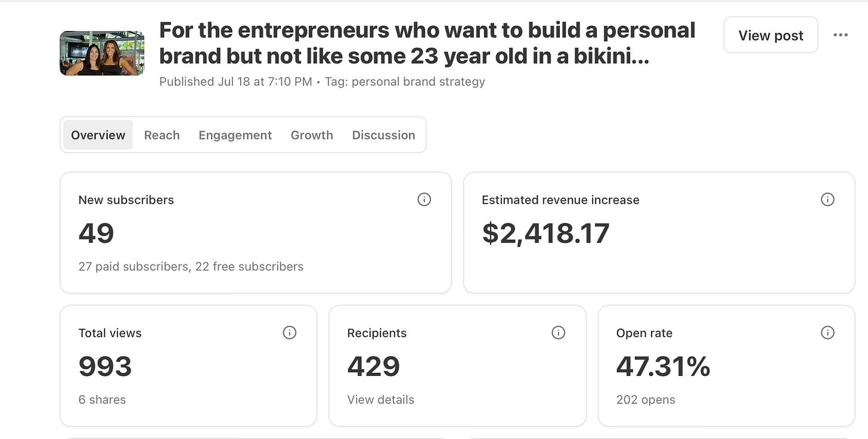Viewport: 868px width, 439px height.
Task: Click the info icon for New subscribers
Action: (x=424, y=200)
